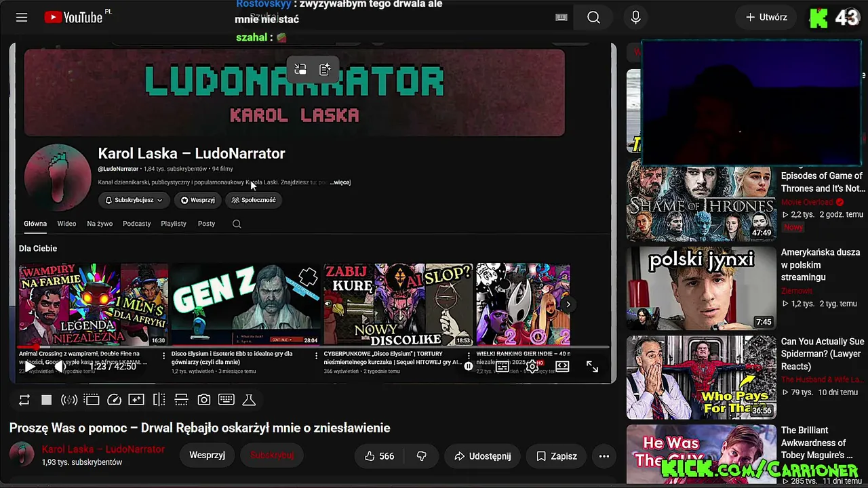
Task: Open the three-dot more actions menu beside Zapisz
Action: [x=604, y=456]
